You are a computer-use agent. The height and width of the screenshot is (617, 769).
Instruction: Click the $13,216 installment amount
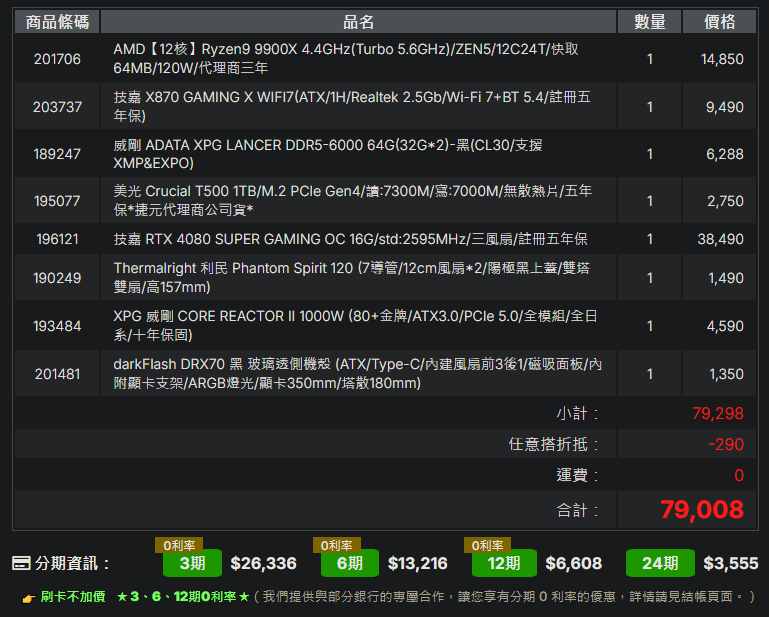(x=417, y=563)
